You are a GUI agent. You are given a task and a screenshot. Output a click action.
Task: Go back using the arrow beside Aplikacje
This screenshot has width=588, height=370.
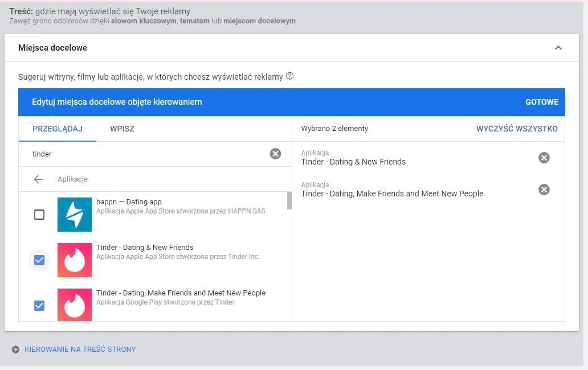38,179
